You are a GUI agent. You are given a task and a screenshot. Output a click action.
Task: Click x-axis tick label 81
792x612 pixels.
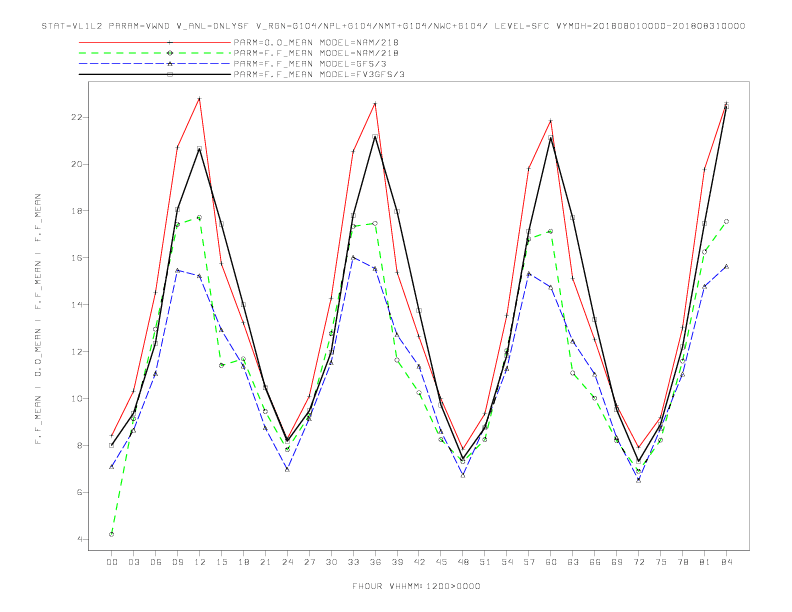(705, 562)
